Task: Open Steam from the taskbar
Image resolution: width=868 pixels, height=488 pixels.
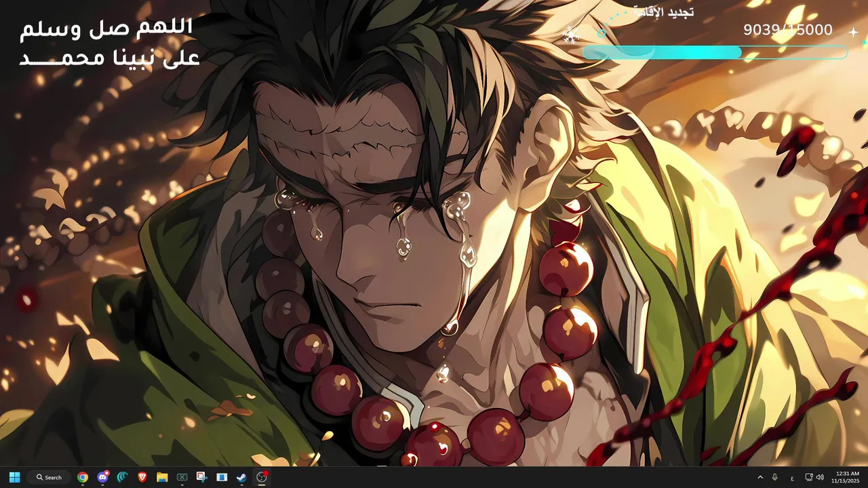Action: click(241, 477)
